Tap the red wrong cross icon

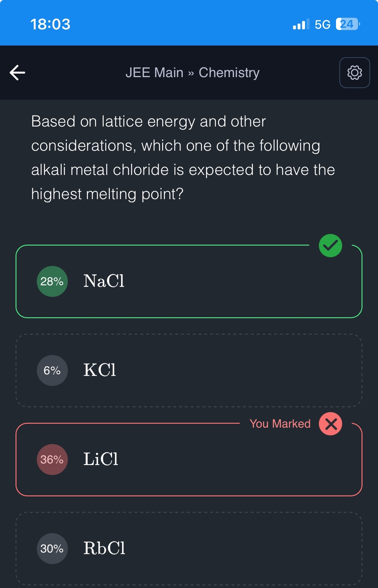click(330, 424)
